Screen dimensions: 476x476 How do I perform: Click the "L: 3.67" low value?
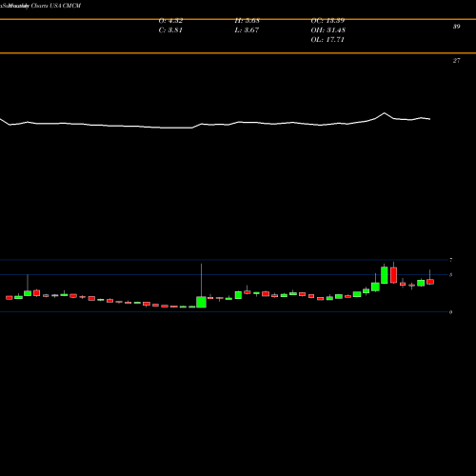(x=247, y=30)
